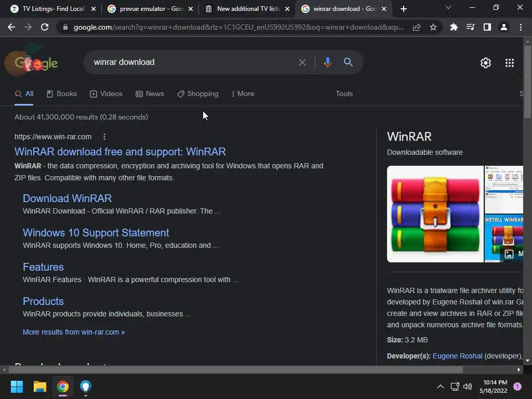Select the Videos search filter
The image size is (532, 399).
pos(106,94)
